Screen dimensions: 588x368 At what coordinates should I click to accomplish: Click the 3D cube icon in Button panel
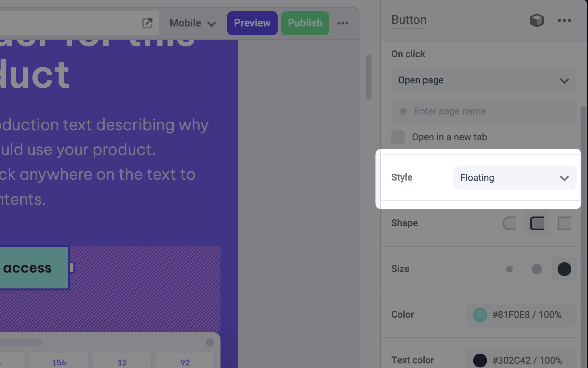(x=536, y=20)
